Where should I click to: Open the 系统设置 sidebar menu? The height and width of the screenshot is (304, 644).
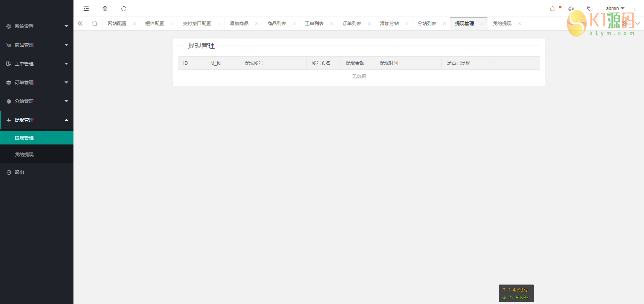(37, 26)
